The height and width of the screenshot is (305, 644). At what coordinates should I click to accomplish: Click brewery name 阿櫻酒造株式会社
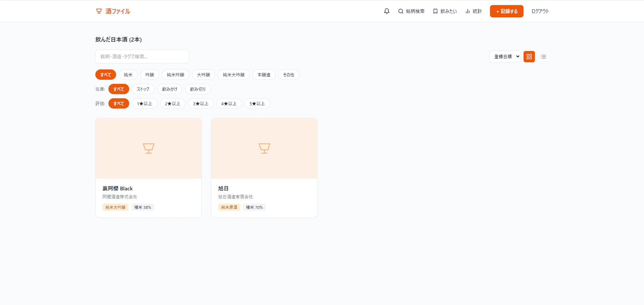pos(120,197)
